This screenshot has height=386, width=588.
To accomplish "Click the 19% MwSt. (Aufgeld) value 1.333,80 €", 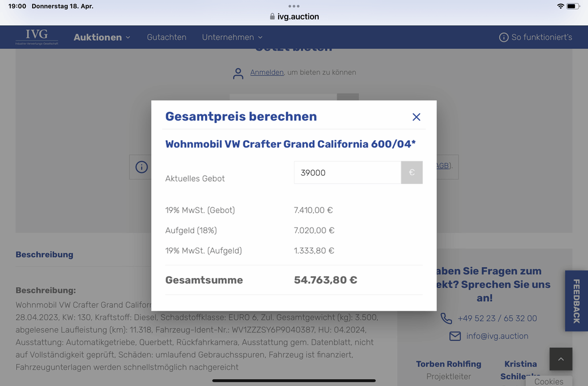I will pos(314,250).
